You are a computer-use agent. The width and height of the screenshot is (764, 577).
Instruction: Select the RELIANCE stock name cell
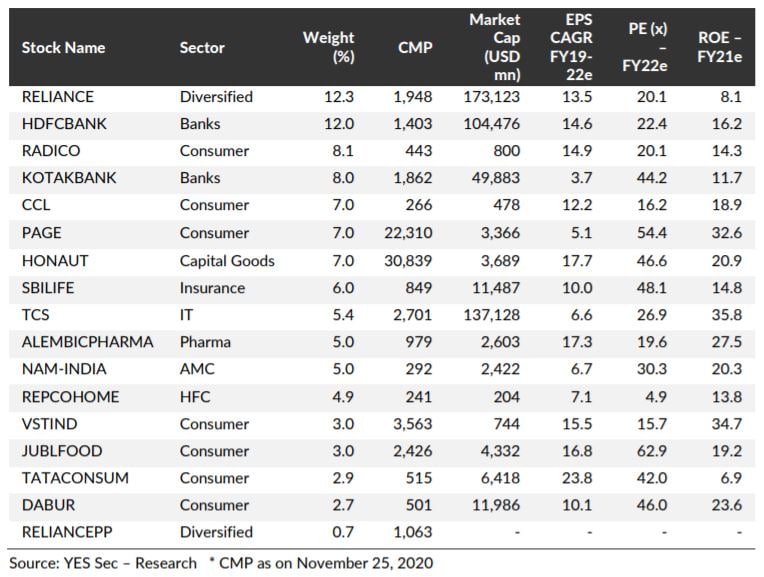pyautogui.click(x=57, y=97)
